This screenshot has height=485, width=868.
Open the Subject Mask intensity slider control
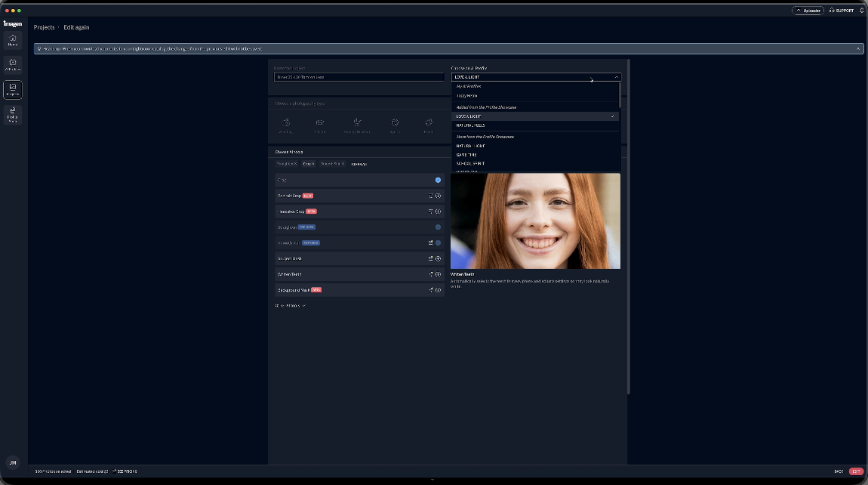432,258
